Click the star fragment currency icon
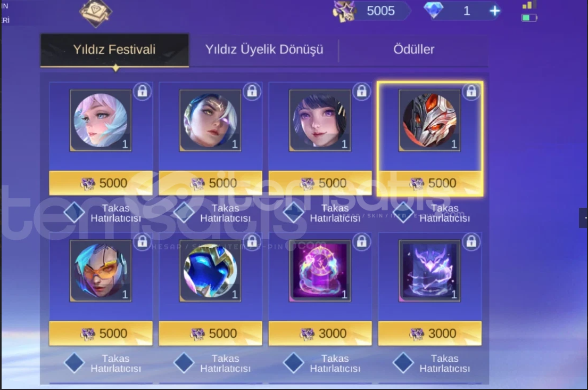588x390 pixels. 344,11
